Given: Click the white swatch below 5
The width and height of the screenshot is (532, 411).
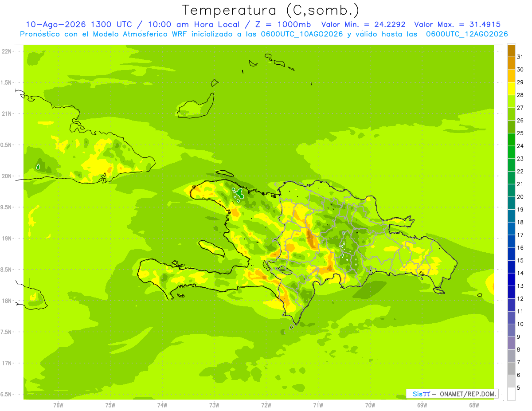Looking at the screenshot, I should pos(511,394).
